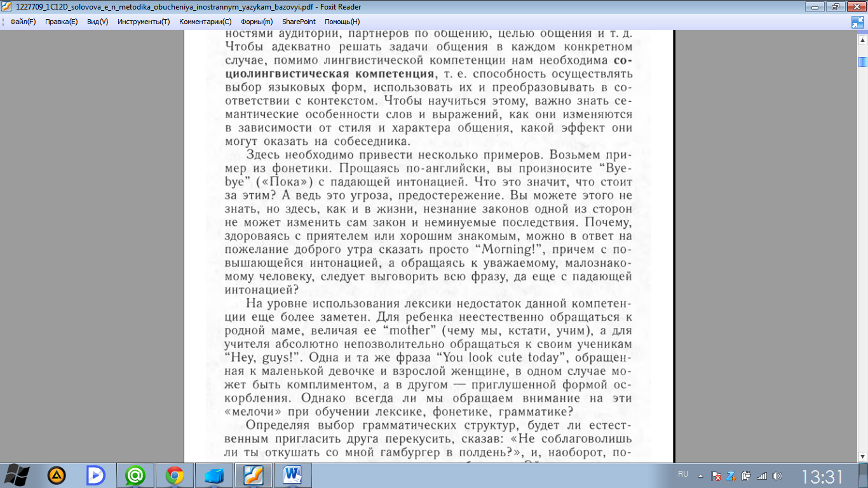Screen dimensions: 868x488
Task: Open the SharePoint menu
Action: [x=299, y=22]
